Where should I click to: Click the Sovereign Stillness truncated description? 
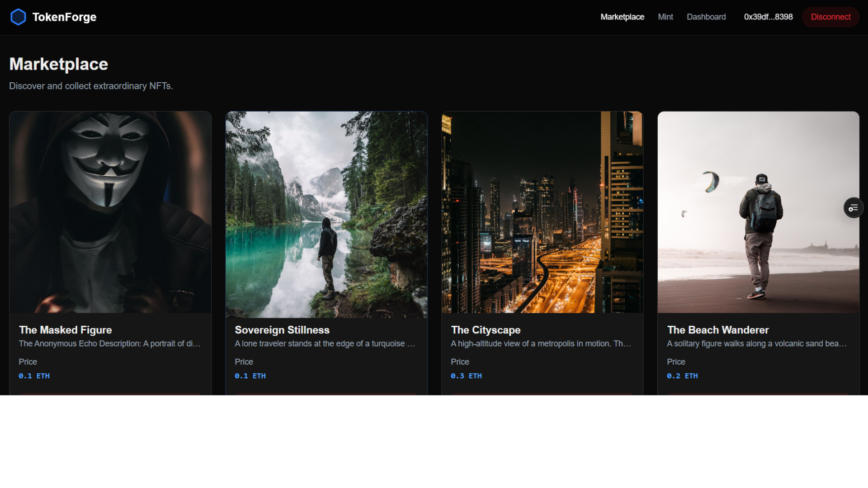point(325,344)
